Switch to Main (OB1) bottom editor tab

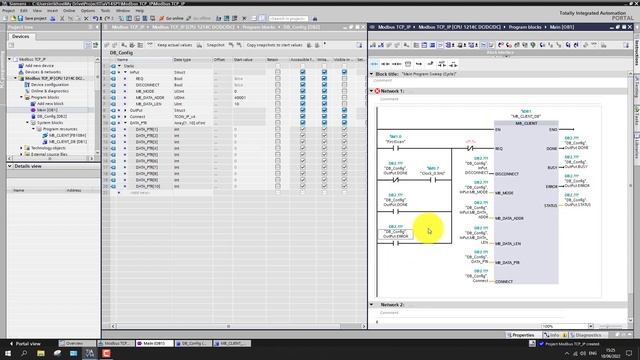[154, 343]
